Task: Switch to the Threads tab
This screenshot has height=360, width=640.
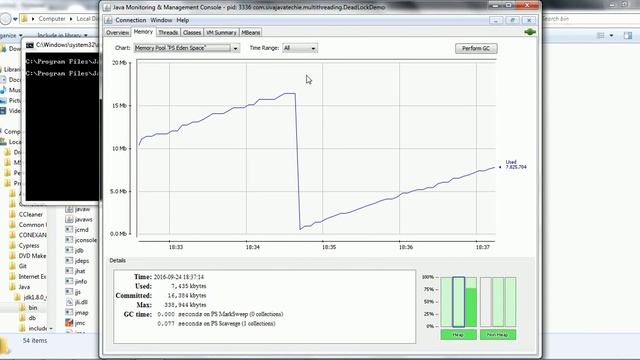Action: pyautogui.click(x=168, y=33)
